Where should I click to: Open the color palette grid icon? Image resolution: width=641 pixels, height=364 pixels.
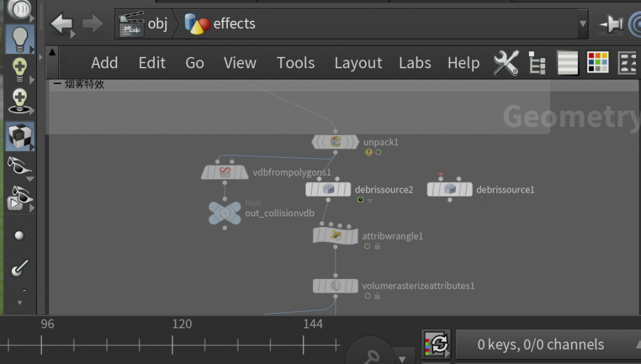coord(598,63)
